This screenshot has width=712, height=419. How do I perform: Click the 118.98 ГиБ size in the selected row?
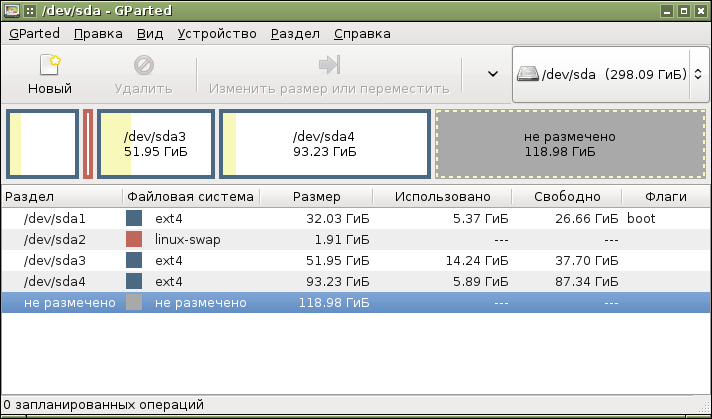coord(334,303)
